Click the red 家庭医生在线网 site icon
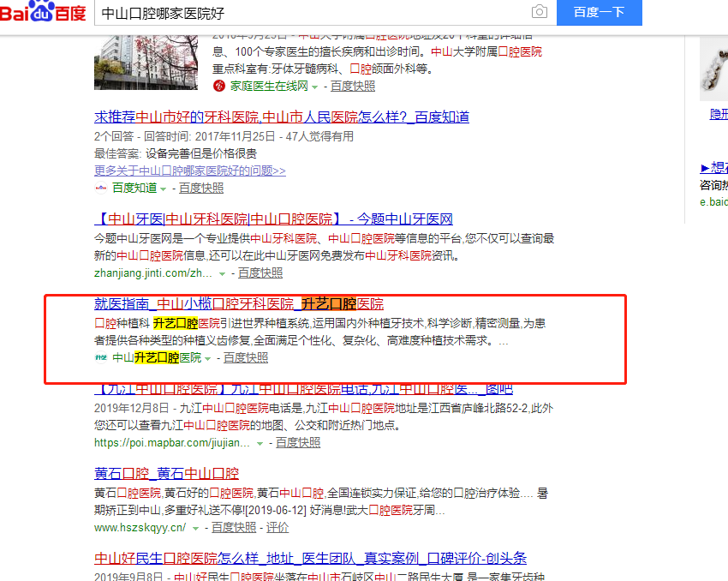 pos(219,86)
